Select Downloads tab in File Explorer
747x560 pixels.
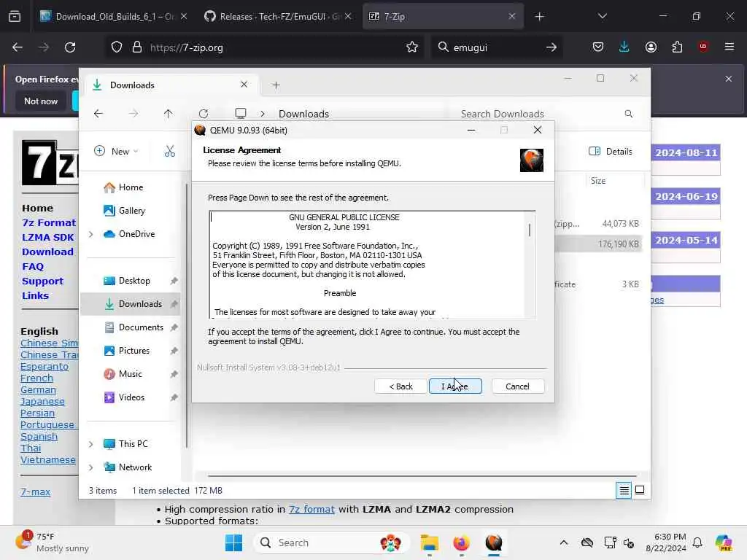(x=171, y=85)
